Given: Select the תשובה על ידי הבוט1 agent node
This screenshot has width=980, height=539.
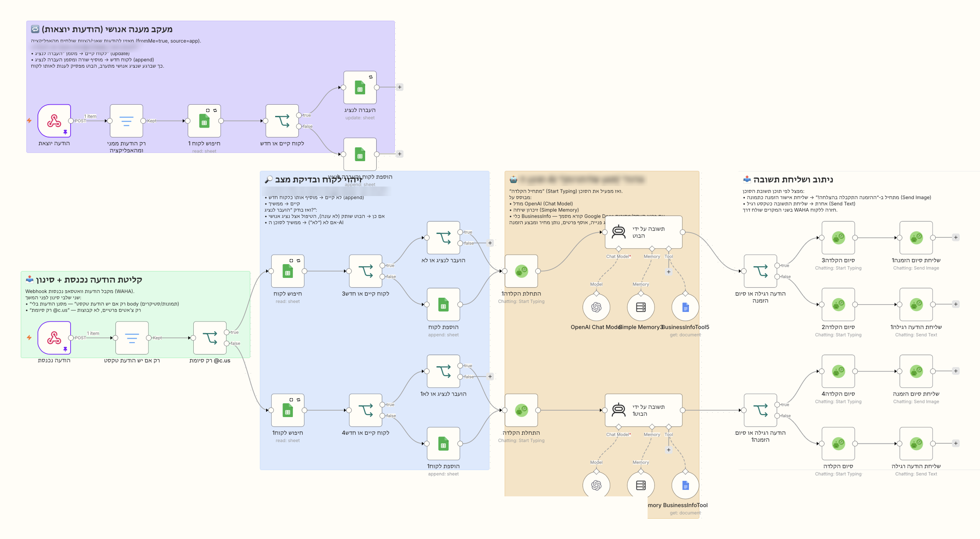Looking at the screenshot, I should pos(644,410).
